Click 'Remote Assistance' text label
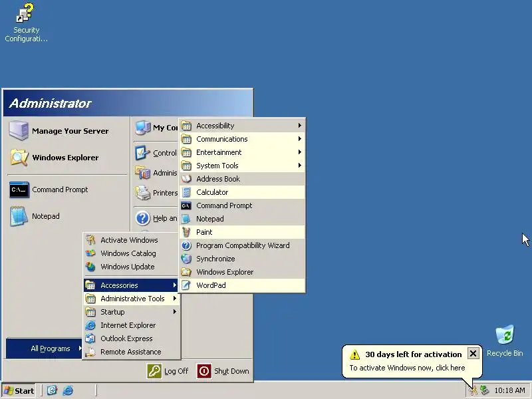532x399 pixels. point(131,352)
